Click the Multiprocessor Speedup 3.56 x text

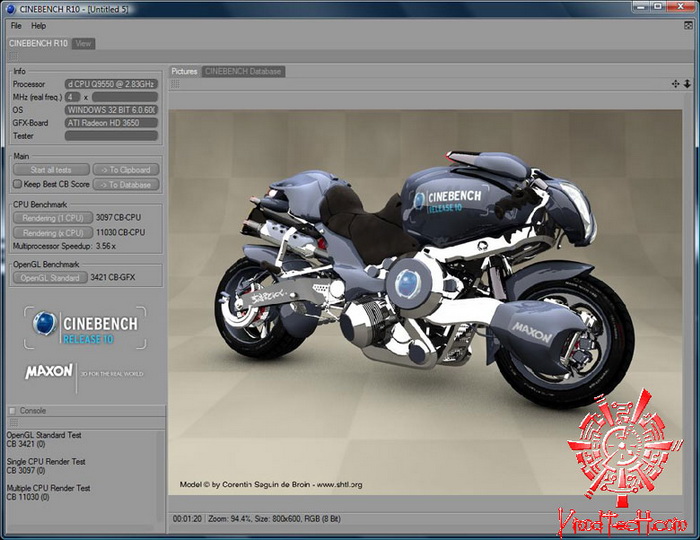64,246
